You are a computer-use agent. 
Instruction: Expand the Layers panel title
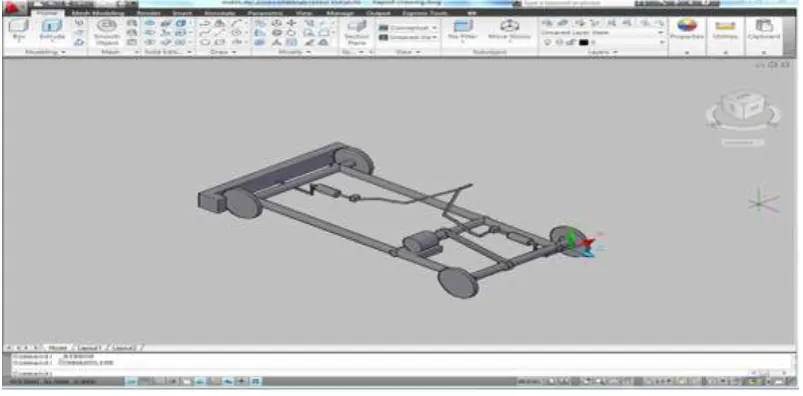pos(602,52)
